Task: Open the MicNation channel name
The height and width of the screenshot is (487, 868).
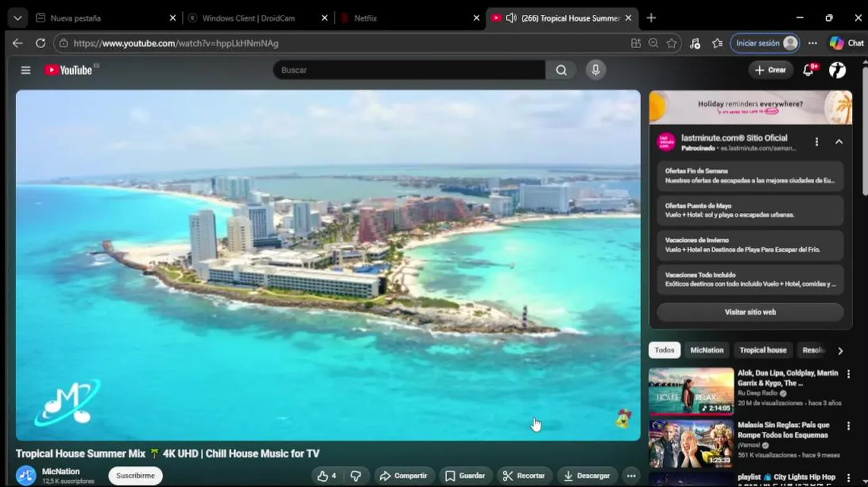Action: click(61, 471)
